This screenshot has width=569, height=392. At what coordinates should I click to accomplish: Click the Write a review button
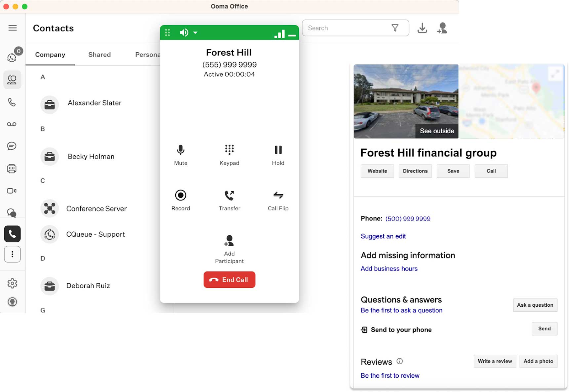495,361
